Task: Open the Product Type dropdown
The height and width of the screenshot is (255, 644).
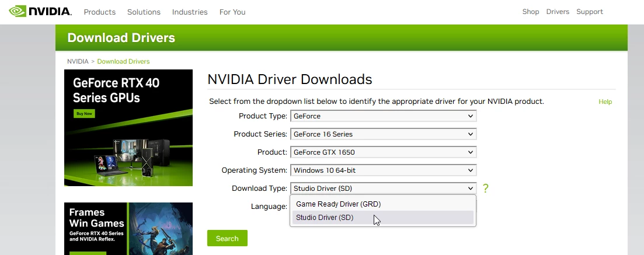Action: [383, 116]
